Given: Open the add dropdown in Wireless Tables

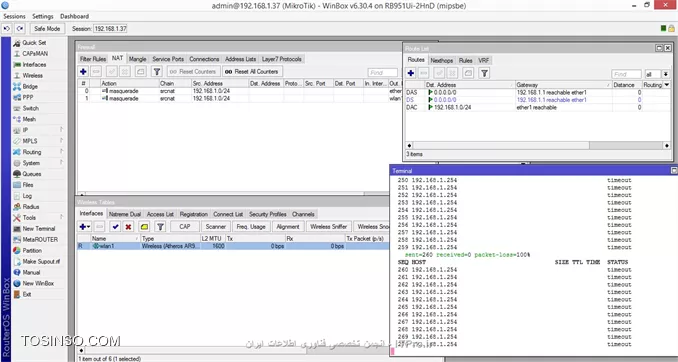Looking at the screenshot, I should pos(85,227).
